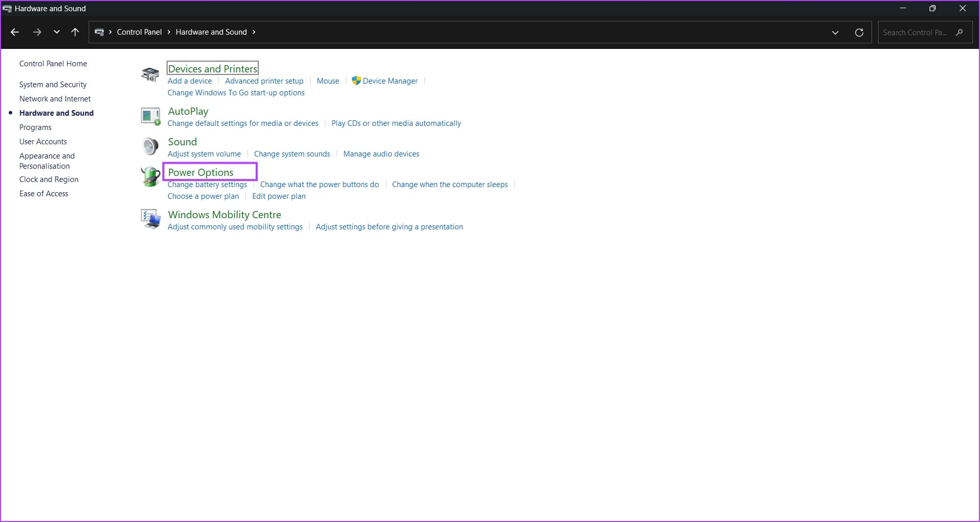980x522 pixels.
Task: Click Change Windows To Go start-up options
Action: pyautogui.click(x=236, y=93)
